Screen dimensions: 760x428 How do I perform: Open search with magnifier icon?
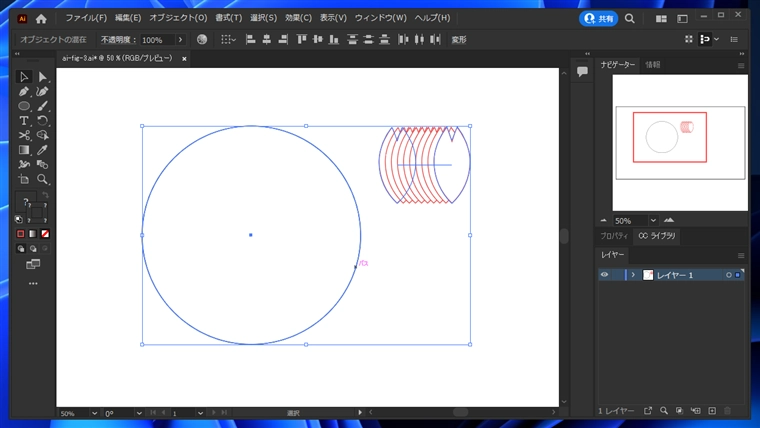tap(630, 18)
